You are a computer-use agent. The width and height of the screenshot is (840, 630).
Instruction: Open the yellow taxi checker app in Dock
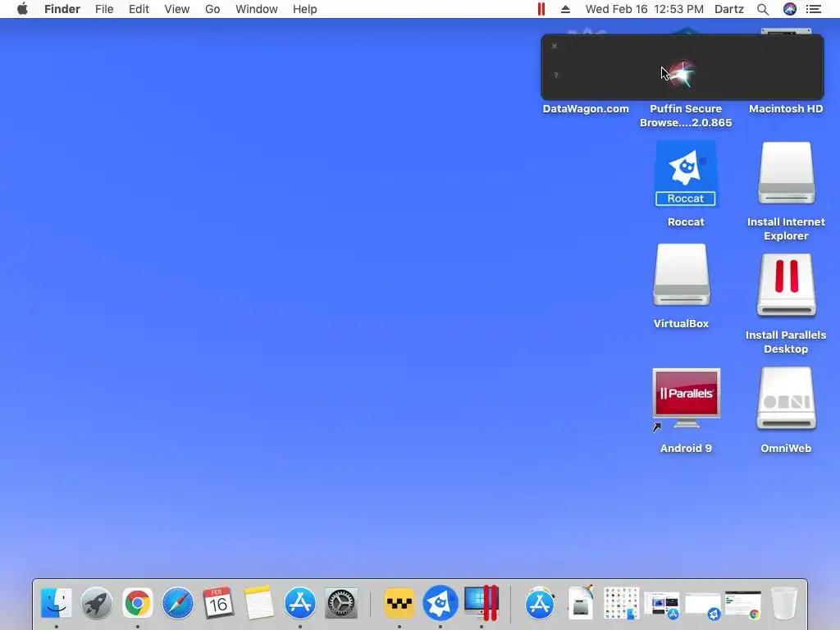point(399,603)
